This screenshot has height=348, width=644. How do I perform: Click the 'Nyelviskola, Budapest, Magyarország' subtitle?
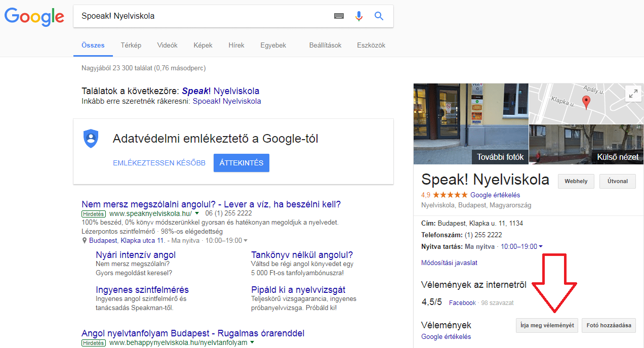[x=476, y=205]
